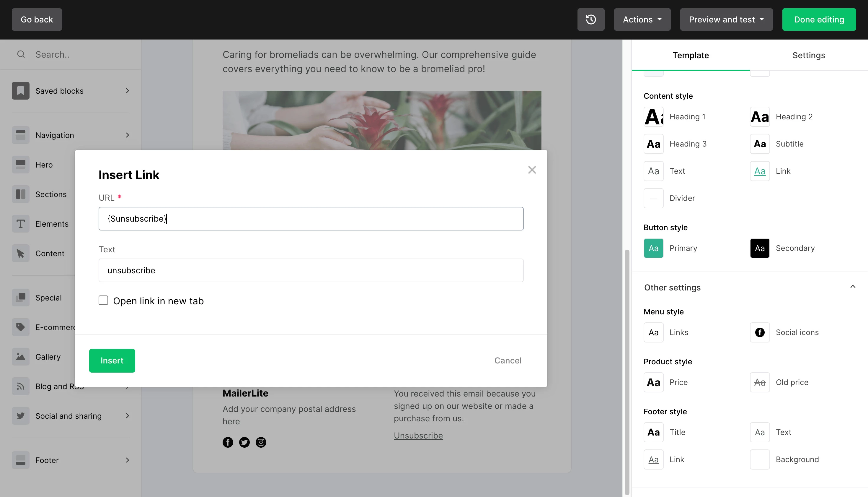Click the version history clock icon
Image resolution: width=868 pixels, height=497 pixels.
[591, 20]
